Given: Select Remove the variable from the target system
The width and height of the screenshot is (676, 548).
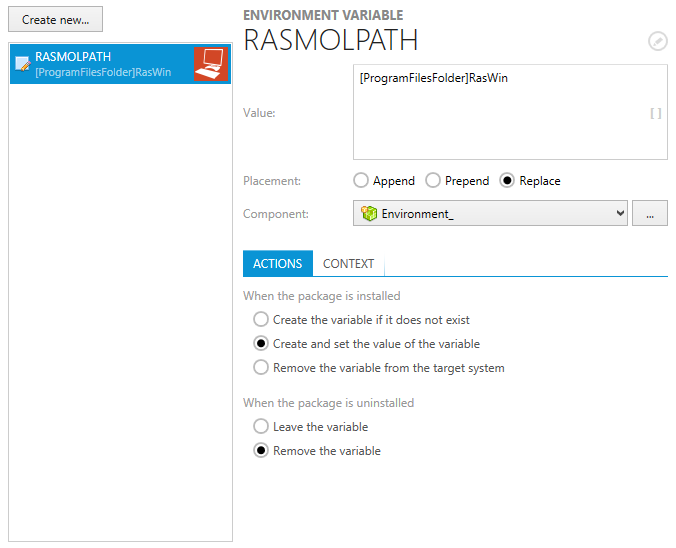Looking at the screenshot, I should point(261,368).
